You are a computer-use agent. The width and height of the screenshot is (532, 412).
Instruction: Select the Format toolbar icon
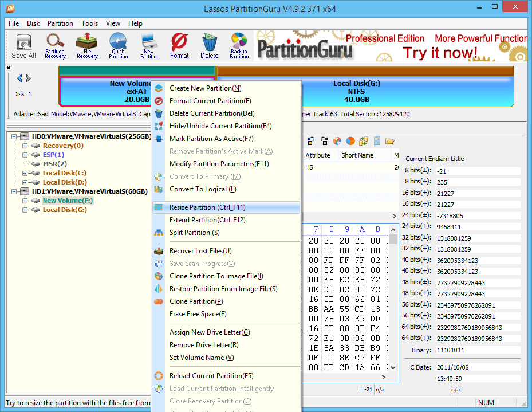pos(179,46)
